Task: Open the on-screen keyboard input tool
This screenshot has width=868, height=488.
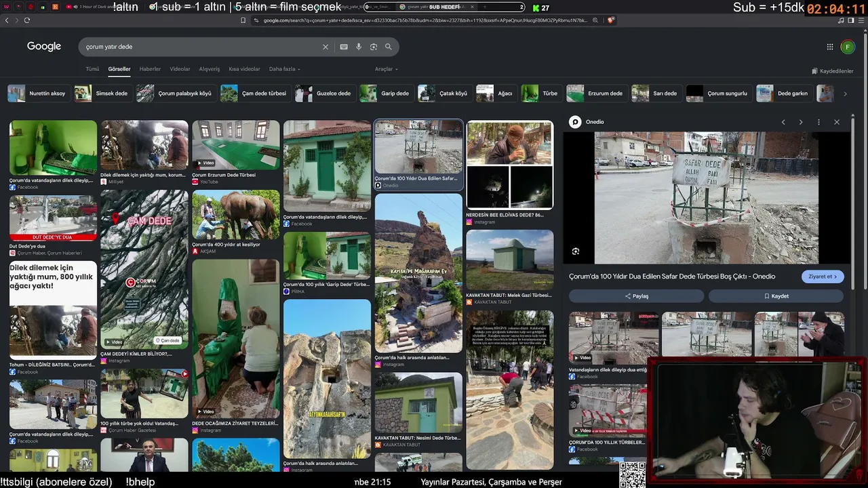Action: 344,47
